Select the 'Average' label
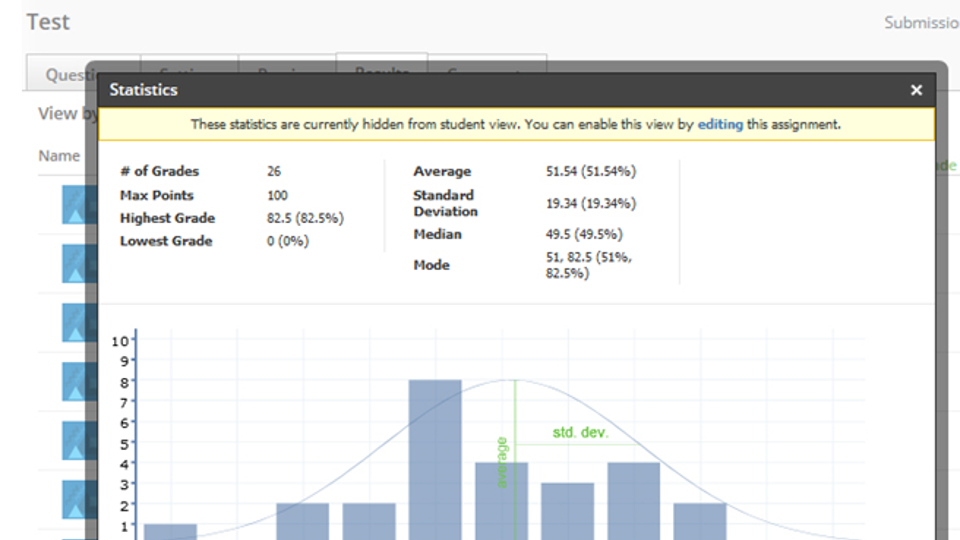 tap(442, 171)
